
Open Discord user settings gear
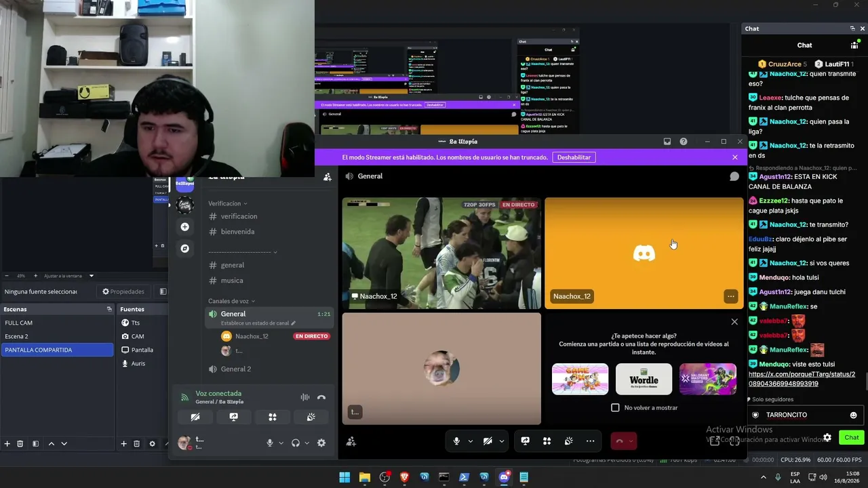321,443
